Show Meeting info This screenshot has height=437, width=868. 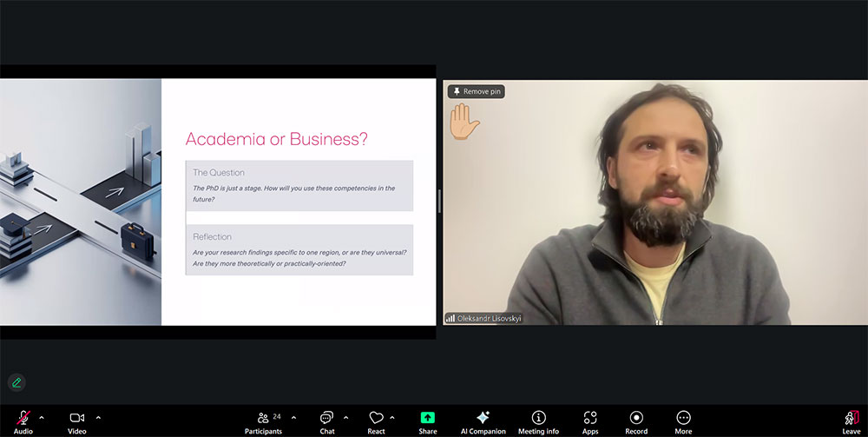coord(538,419)
